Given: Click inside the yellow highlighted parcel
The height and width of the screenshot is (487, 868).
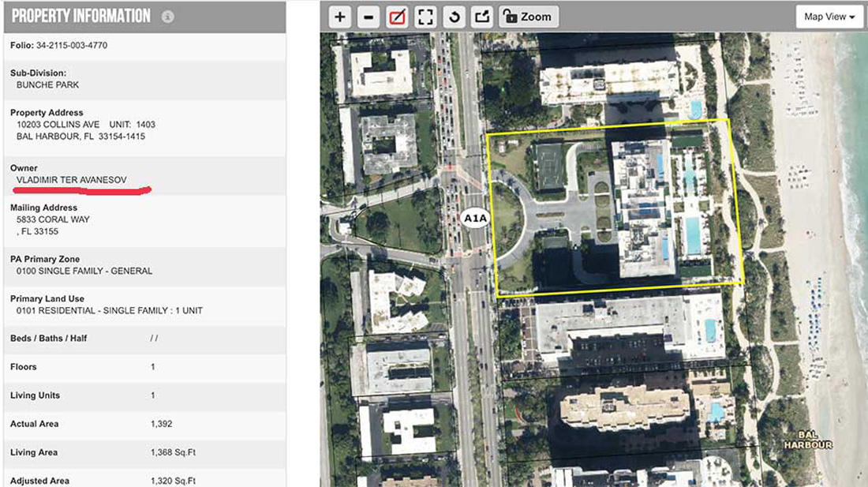Looking at the screenshot, I should pos(615,208).
